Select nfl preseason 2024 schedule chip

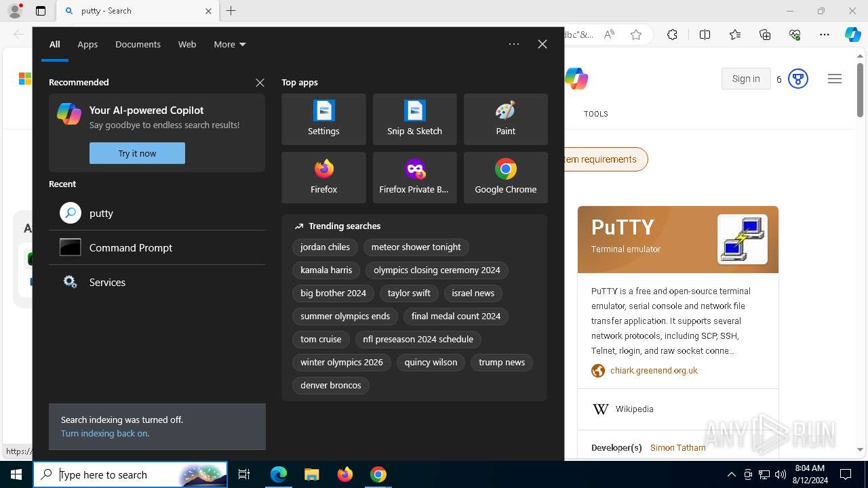418,340
